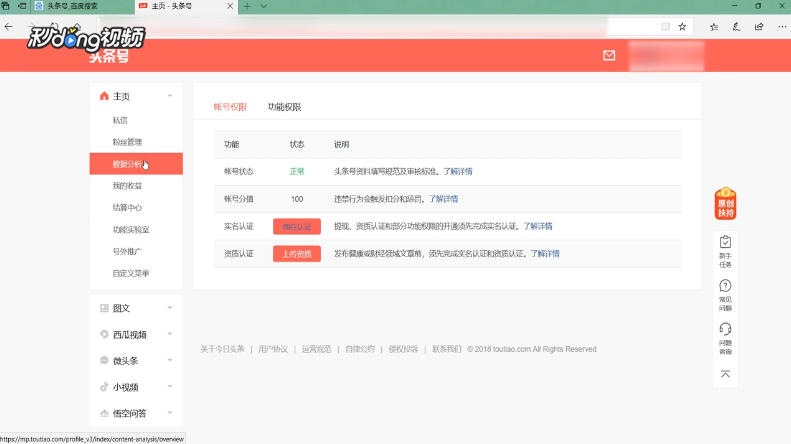Expand the 小视频 section arrow
Viewport: 791px width, 444px height.
170,386
